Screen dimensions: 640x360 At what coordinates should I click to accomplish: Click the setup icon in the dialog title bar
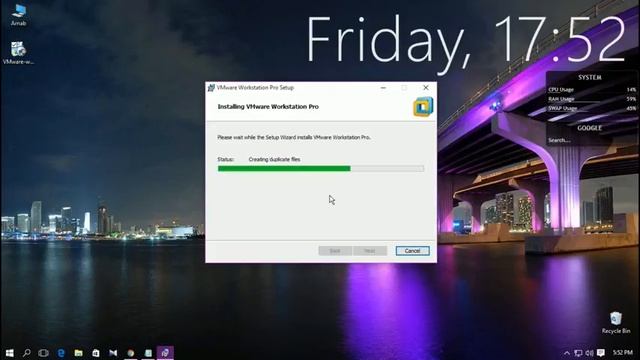click(211, 88)
